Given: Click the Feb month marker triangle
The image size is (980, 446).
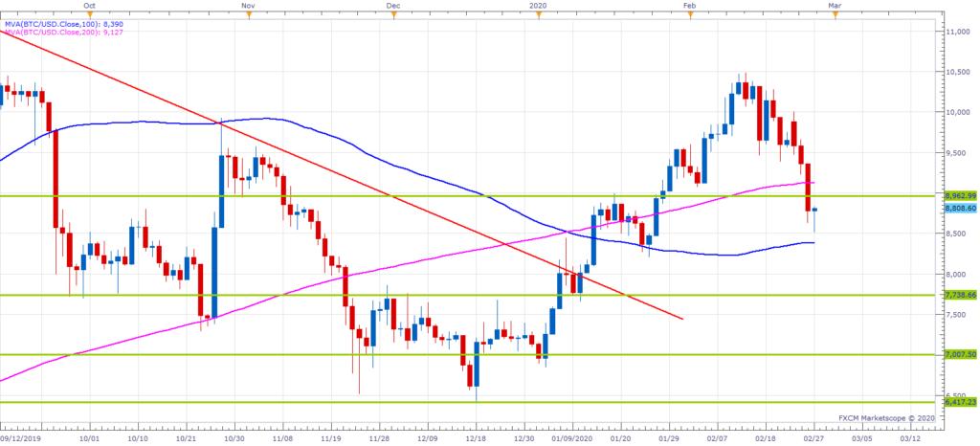Looking at the screenshot, I should [x=689, y=15].
